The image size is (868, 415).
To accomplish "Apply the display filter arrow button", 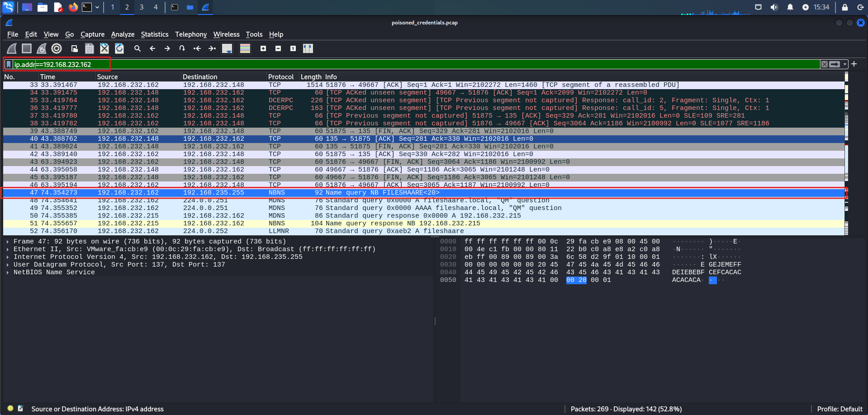I will (835, 64).
